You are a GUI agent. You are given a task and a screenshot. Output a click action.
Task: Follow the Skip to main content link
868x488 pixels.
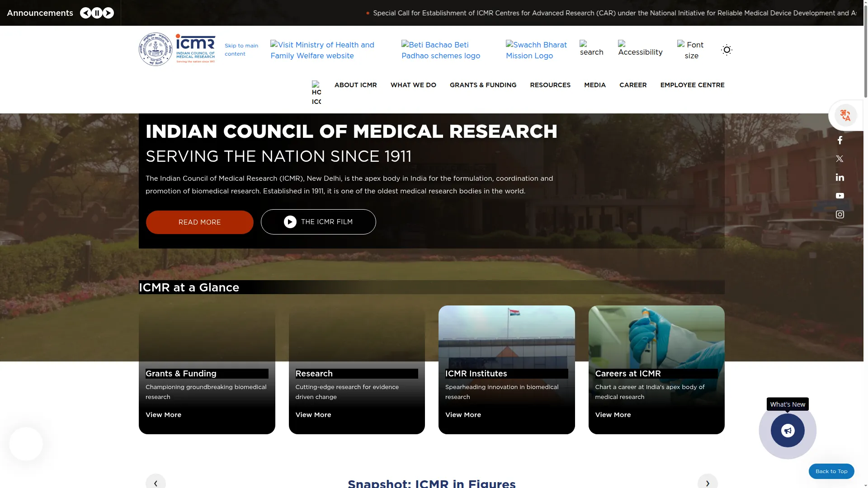(x=241, y=50)
